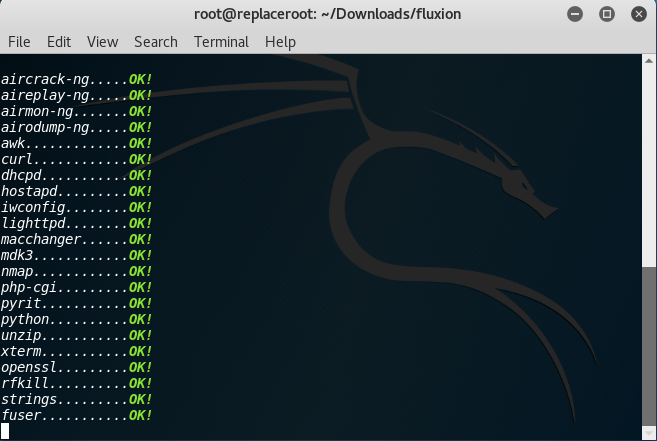Image resolution: width=657 pixels, height=441 pixels.
Task: Click the scrollbar up arrow
Action: click(649, 61)
